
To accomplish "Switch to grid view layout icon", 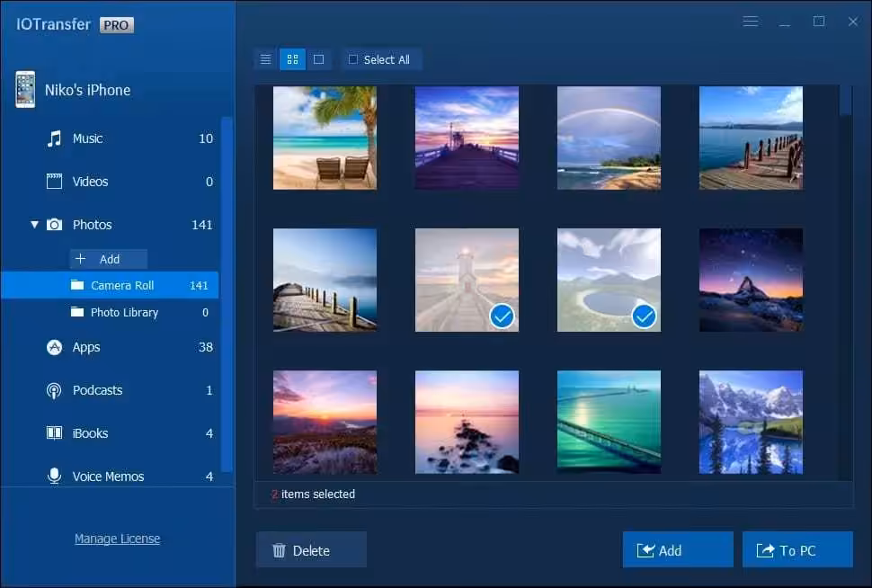I will click(292, 59).
